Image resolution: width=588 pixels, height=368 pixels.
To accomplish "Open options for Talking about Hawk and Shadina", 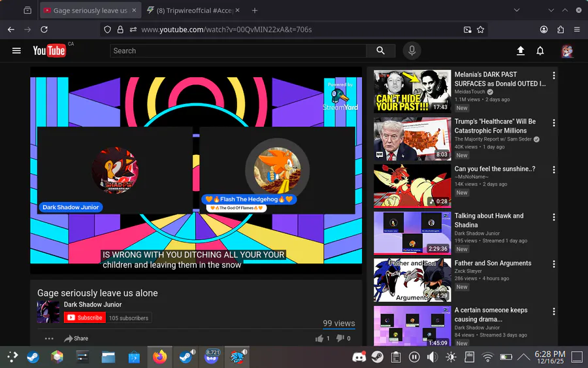I will (554, 217).
